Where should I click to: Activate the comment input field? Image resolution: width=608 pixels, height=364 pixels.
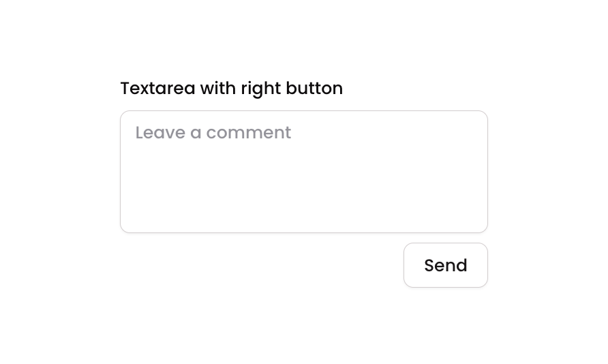303,172
